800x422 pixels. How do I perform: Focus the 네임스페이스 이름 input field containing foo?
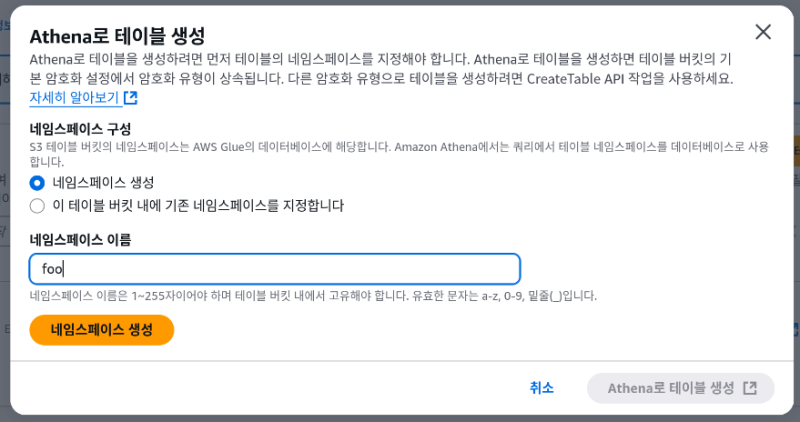click(275, 269)
